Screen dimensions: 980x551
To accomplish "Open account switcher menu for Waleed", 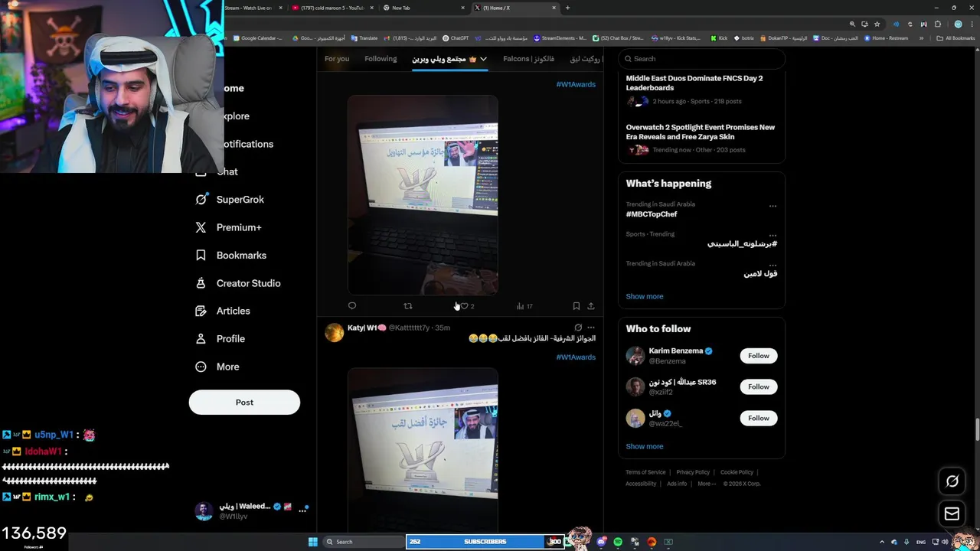I will point(302,509).
